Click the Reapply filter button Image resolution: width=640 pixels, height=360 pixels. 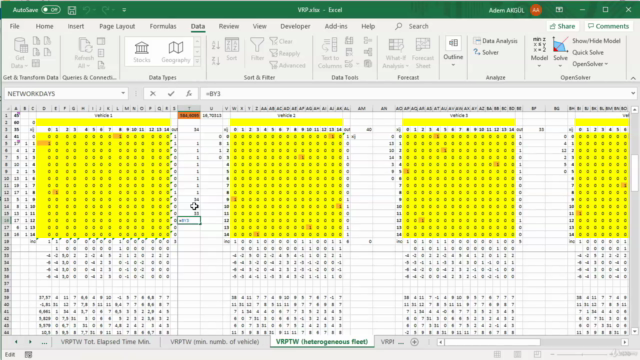284,53
